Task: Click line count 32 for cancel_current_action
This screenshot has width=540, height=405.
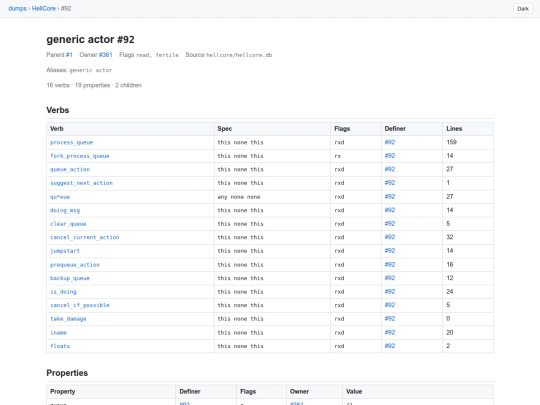Action: pyautogui.click(x=450, y=237)
